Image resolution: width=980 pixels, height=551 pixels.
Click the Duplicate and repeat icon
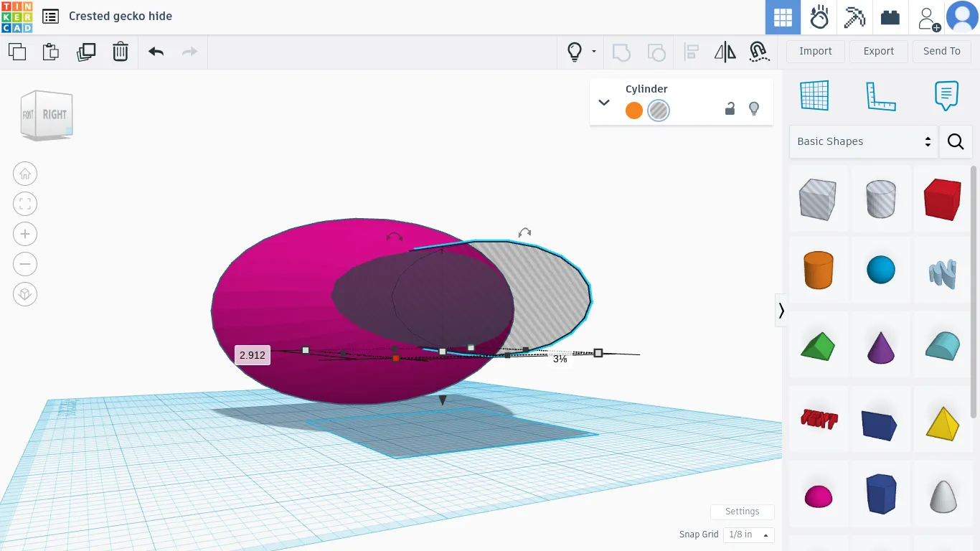tap(86, 52)
